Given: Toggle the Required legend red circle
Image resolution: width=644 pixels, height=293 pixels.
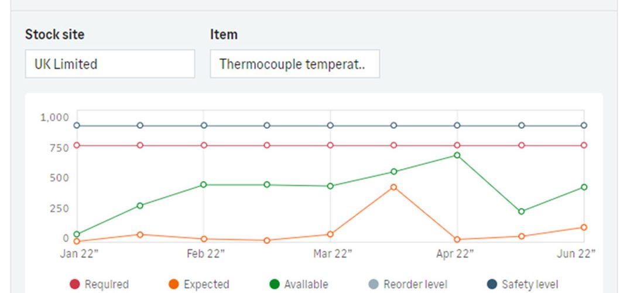Looking at the screenshot, I should [74, 284].
